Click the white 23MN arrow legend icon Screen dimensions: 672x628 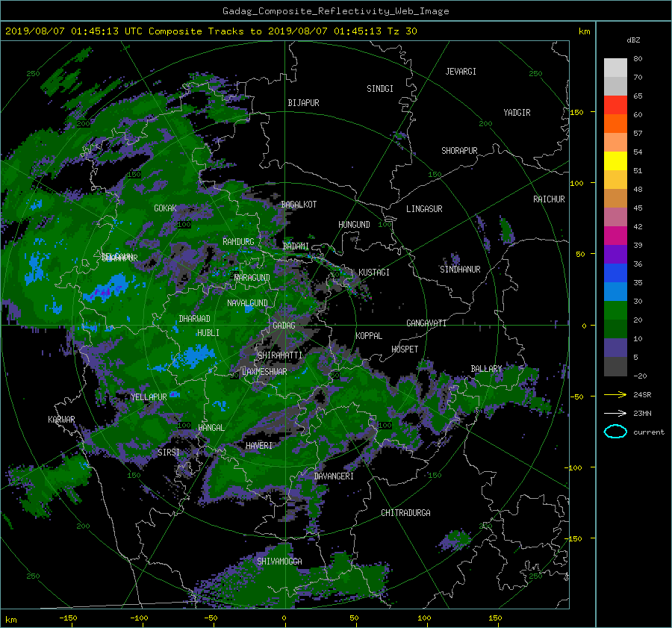click(615, 414)
